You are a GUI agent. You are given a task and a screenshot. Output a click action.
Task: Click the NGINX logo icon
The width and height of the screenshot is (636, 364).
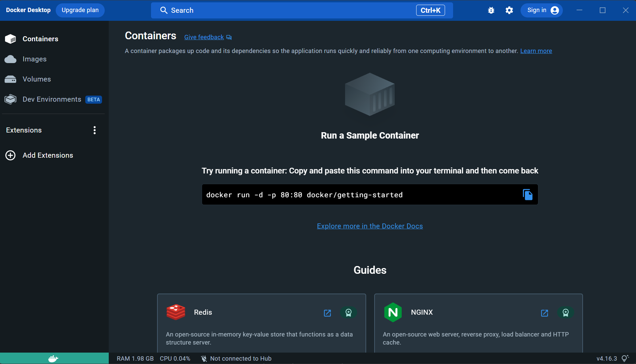pos(393,312)
